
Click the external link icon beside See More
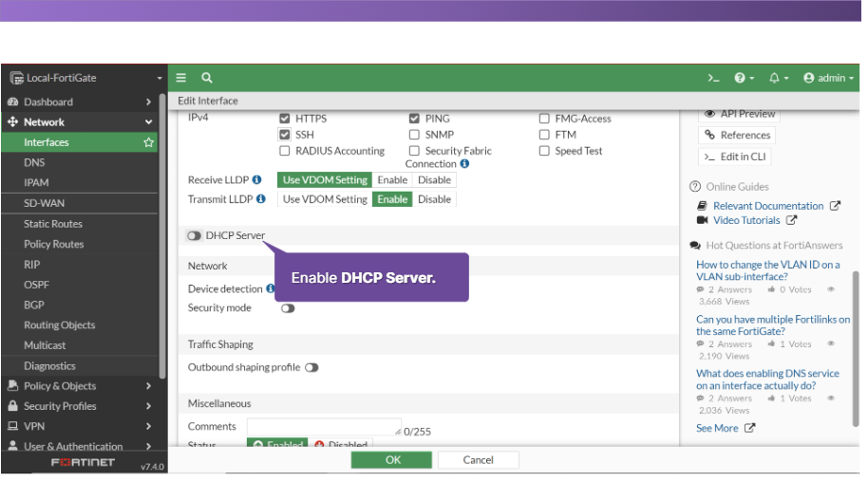coord(749,428)
